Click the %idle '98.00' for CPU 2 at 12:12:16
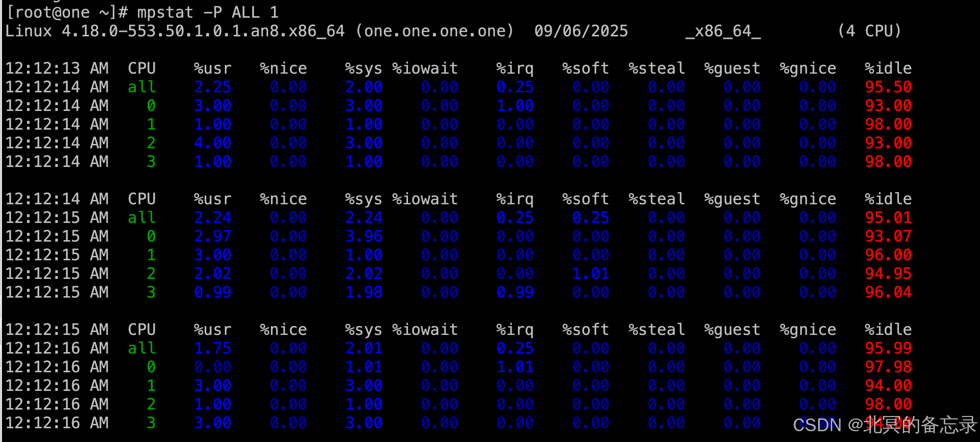The height and width of the screenshot is (442, 980). click(x=888, y=404)
